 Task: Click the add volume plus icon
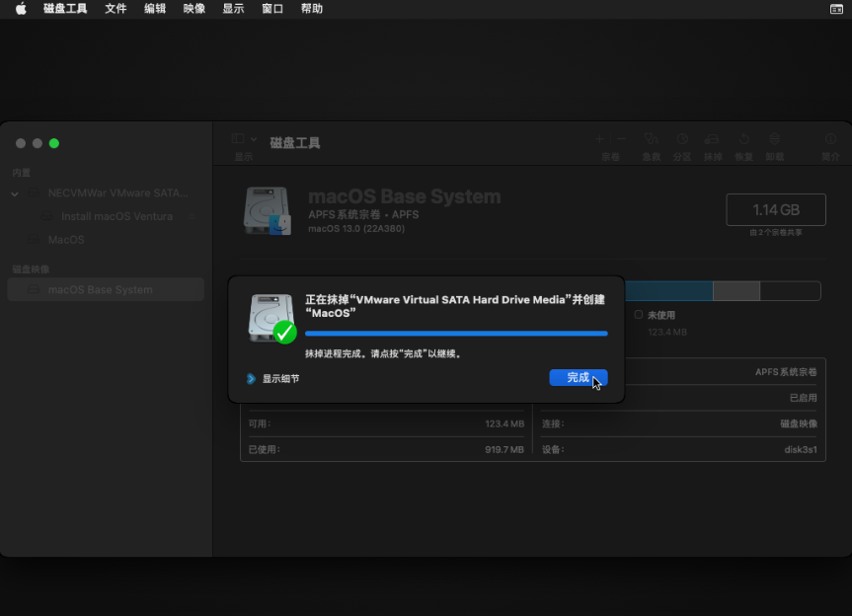point(599,139)
